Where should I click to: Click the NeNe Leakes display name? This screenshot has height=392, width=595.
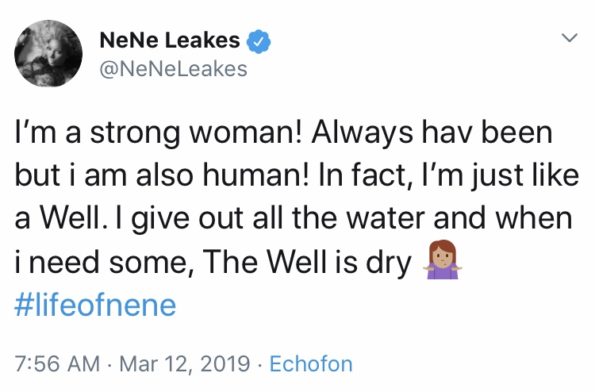point(170,40)
